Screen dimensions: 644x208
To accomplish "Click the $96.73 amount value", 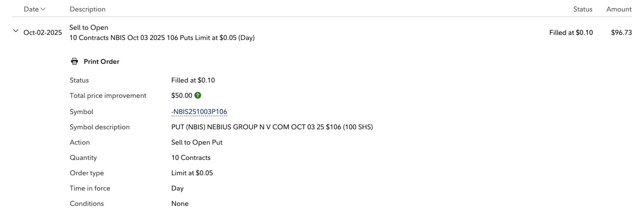I will coord(621,32).
